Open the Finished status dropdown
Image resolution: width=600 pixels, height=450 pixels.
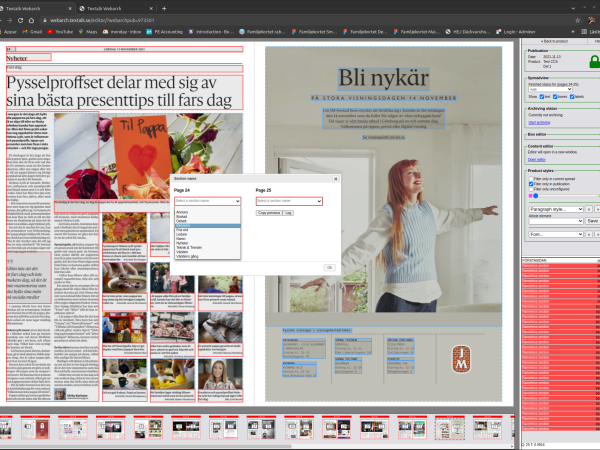point(550,89)
